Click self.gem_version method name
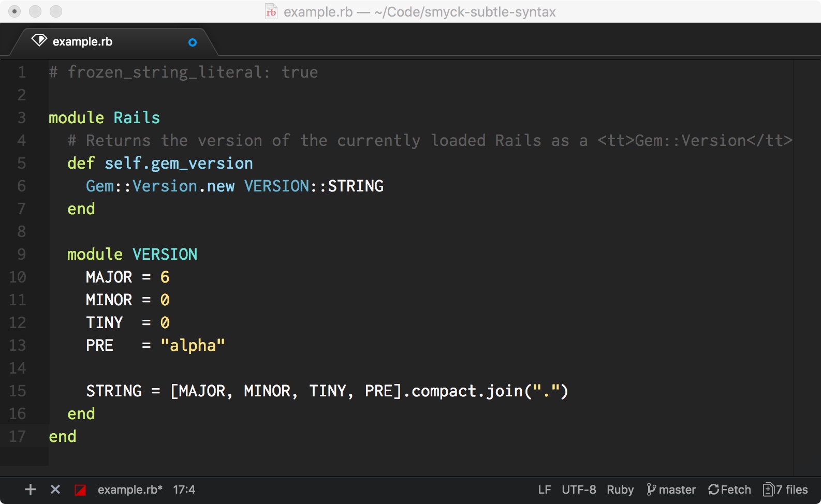 179,164
